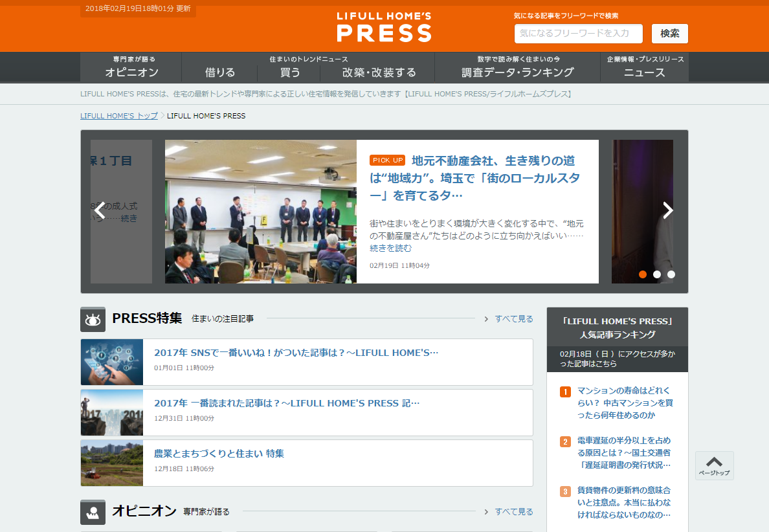Open article 2017年 一番読まれた記事は？

(286, 403)
